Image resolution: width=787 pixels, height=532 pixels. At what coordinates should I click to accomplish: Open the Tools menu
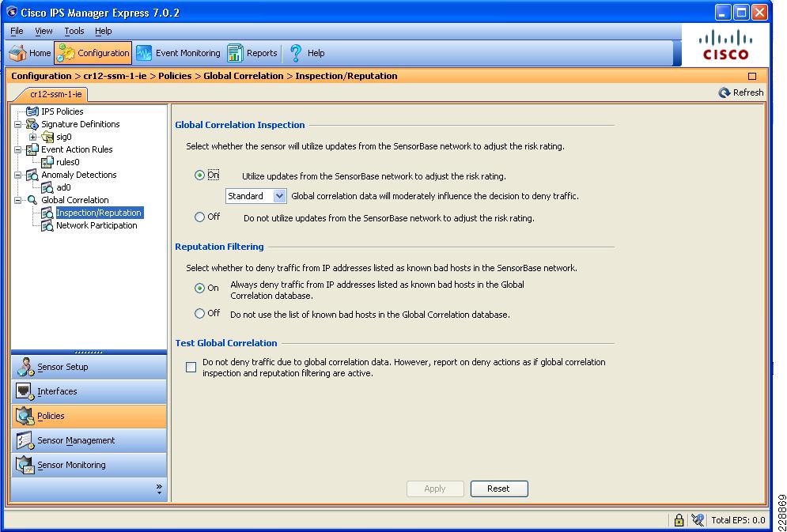coord(74,31)
